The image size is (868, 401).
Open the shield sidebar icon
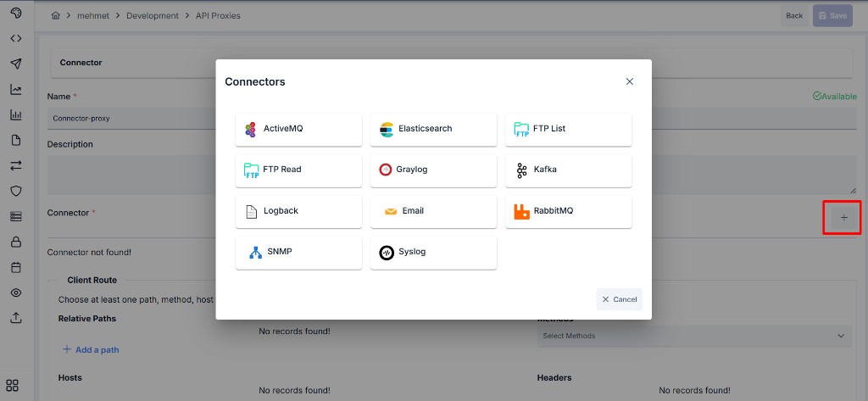16,191
